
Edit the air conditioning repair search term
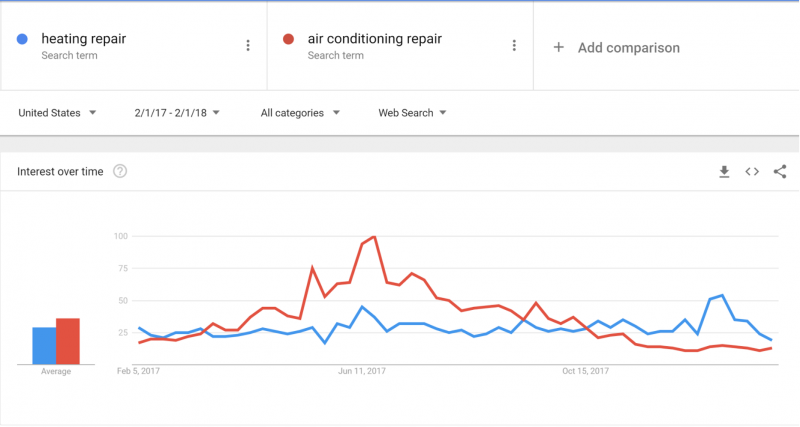(374, 39)
